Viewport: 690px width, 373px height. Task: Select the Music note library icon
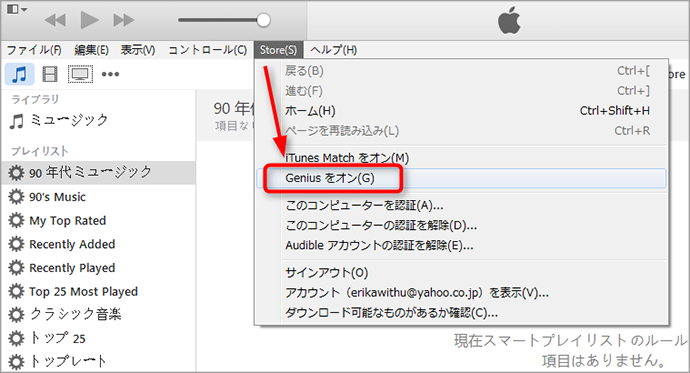tap(19, 74)
